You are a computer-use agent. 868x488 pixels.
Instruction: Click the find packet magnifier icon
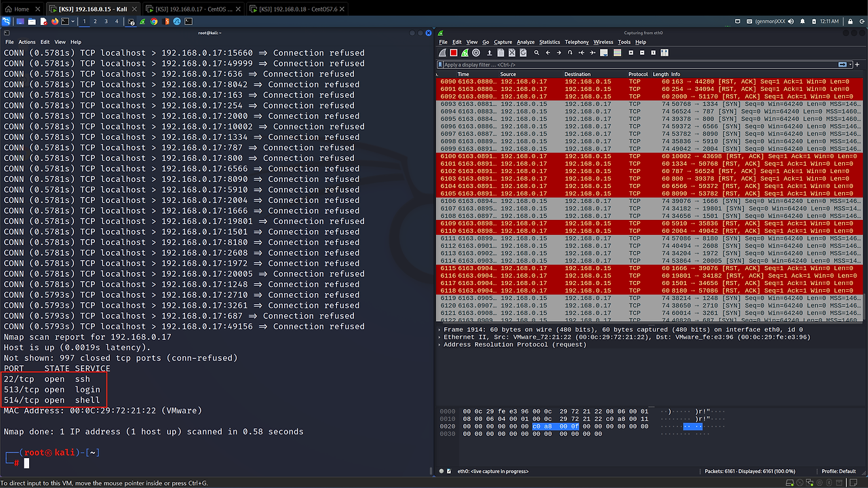pyautogui.click(x=536, y=52)
